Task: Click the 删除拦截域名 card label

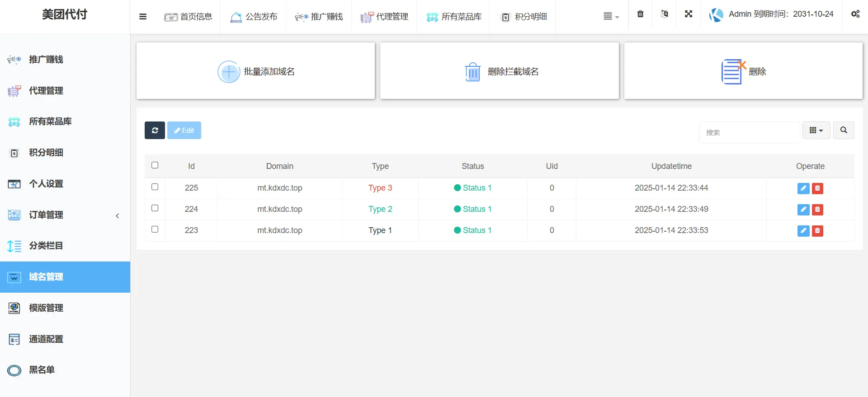Action: coord(513,72)
